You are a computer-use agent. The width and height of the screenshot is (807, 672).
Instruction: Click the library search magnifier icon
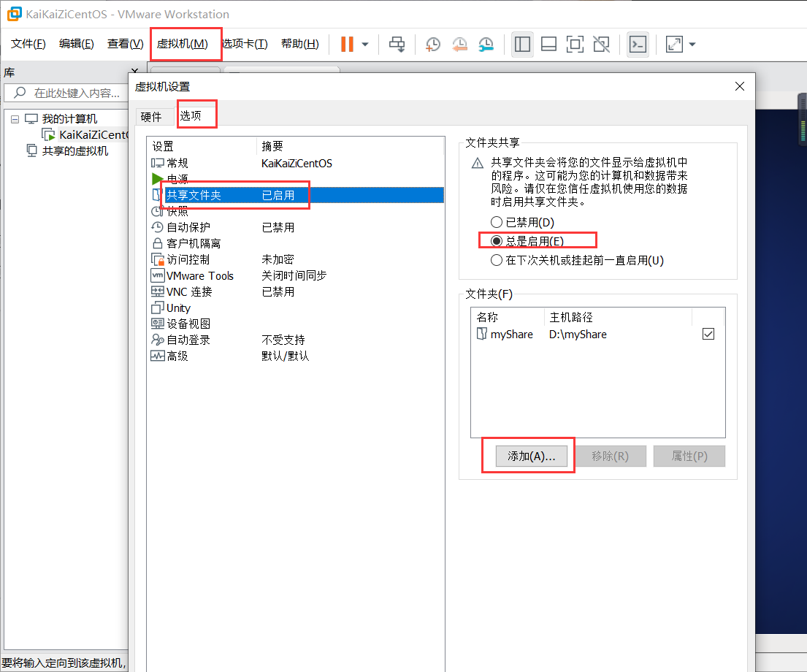(20, 93)
